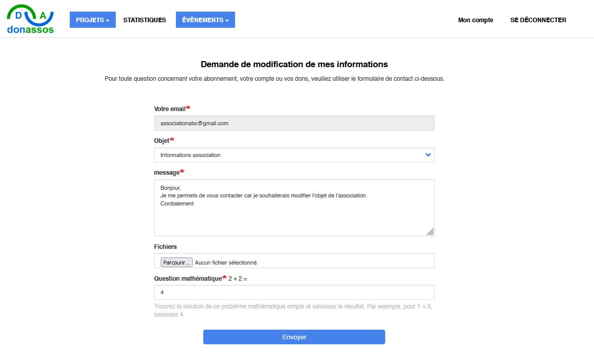Click the donassos logo
Image resolution: width=594 pixels, height=364 pixels.
pos(30,19)
